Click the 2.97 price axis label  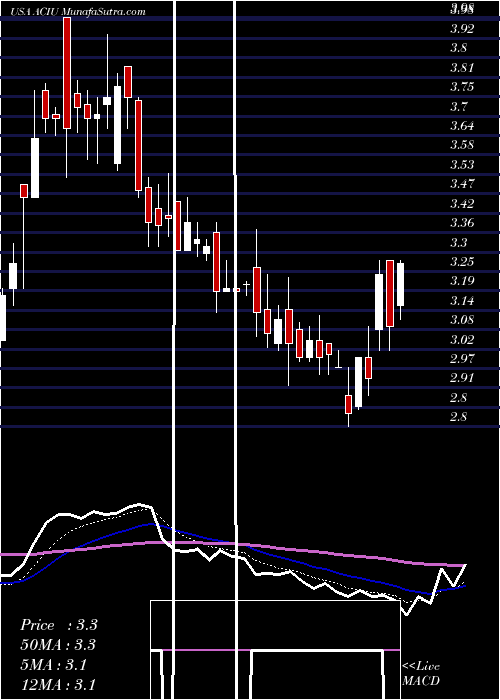(462, 358)
